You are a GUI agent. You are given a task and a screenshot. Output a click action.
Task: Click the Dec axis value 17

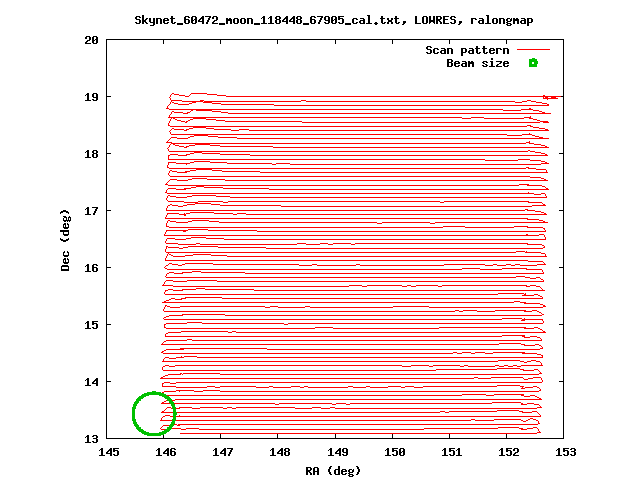click(91, 211)
